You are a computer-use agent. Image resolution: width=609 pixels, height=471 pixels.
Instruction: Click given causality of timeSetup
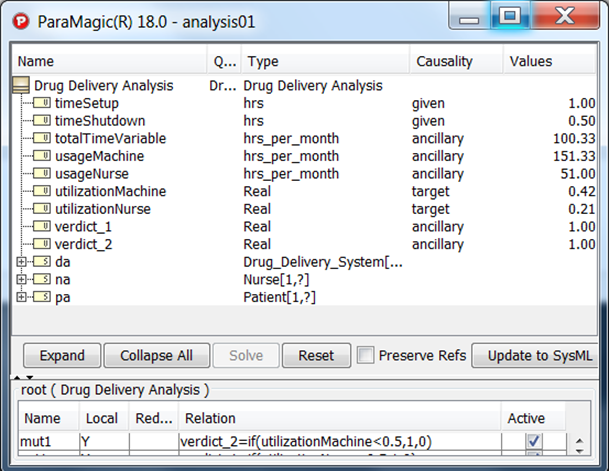click(428, 104)
